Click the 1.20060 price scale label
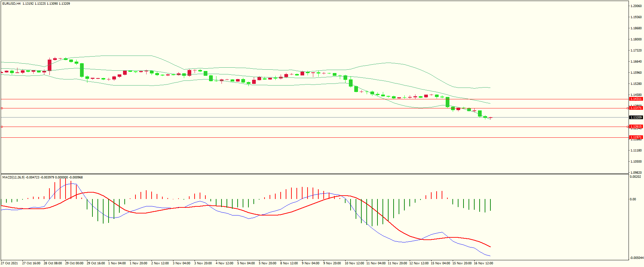Viewport: 644px width, 267px height. click(636, 6)
